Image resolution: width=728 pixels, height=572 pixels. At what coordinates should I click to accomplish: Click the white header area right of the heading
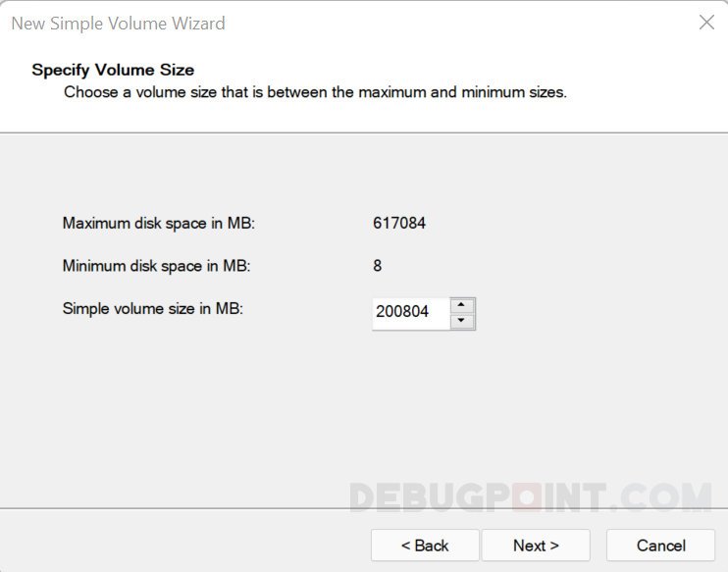click(x=442, y=70)
